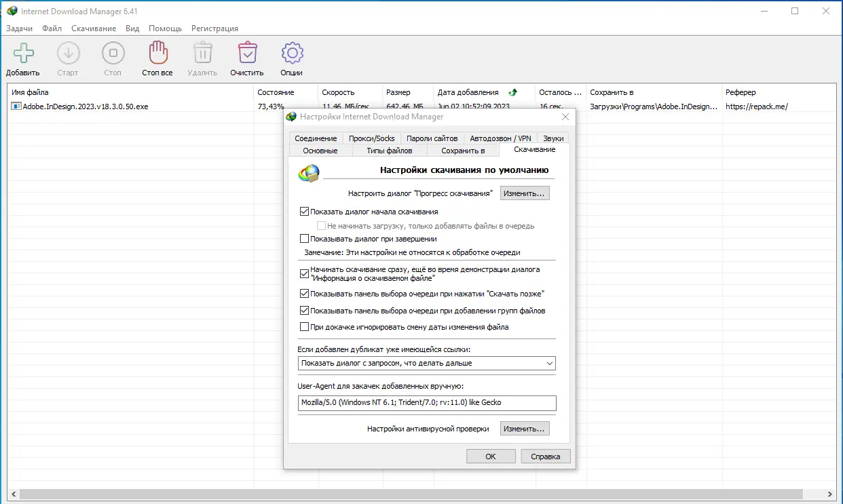
Task: Uncheck Начинать скачивание сразу checkbox
Action: [x=304, y=274]
